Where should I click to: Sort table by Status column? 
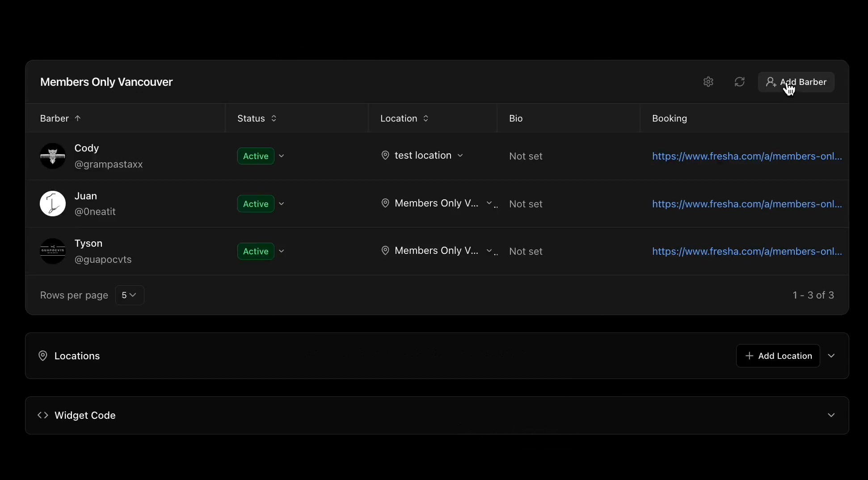tap(274, 118)
